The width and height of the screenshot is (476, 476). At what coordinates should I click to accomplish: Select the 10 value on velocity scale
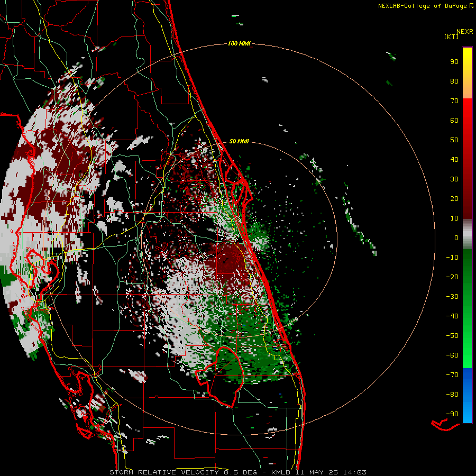(454, 218)
